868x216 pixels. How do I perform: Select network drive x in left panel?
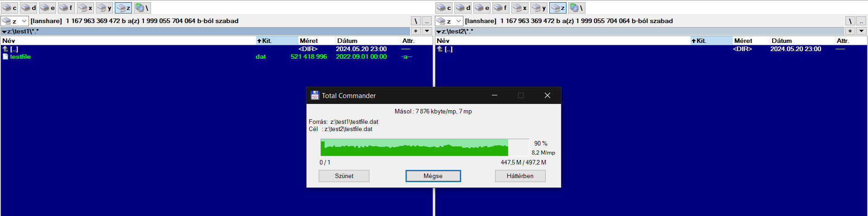point(85,8)
